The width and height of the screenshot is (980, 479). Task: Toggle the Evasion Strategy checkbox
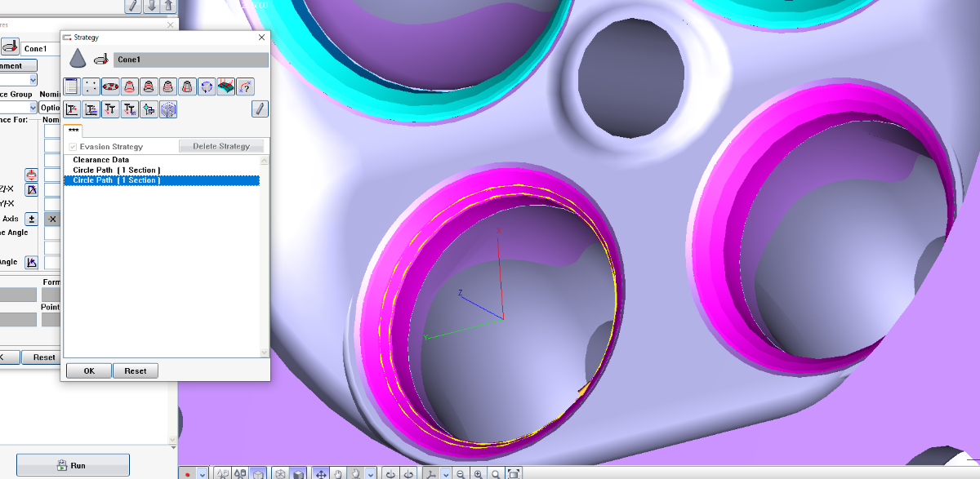tap(73, 147)
